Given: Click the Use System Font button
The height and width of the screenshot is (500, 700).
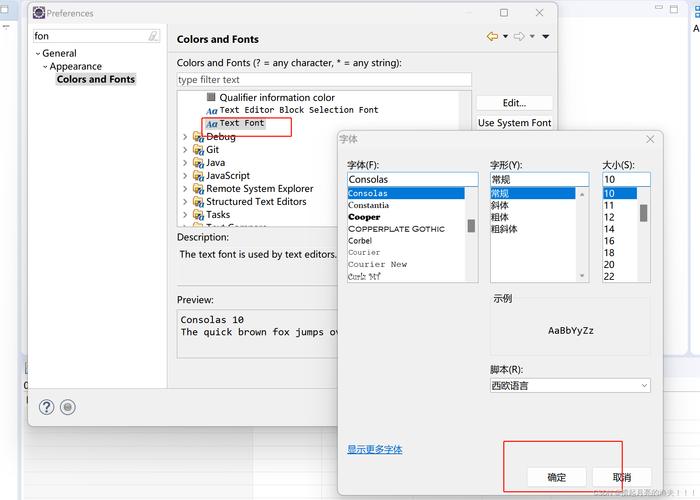Looking at the screenshot, I should point(514,123).
